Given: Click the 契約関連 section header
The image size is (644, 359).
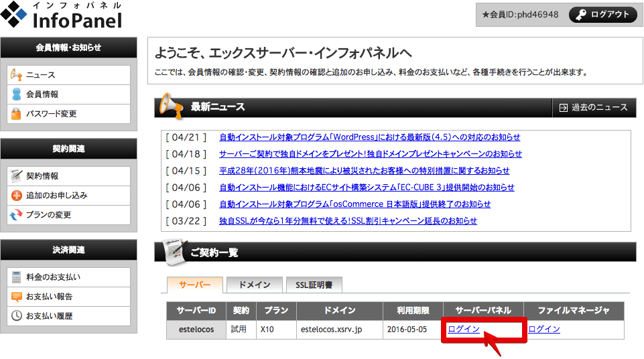Looking at the screenshot, I should coord(68,149).
